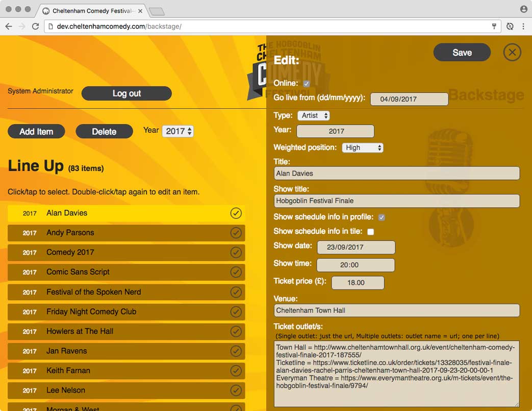Open the browser three-dot menu

point(523,27)
